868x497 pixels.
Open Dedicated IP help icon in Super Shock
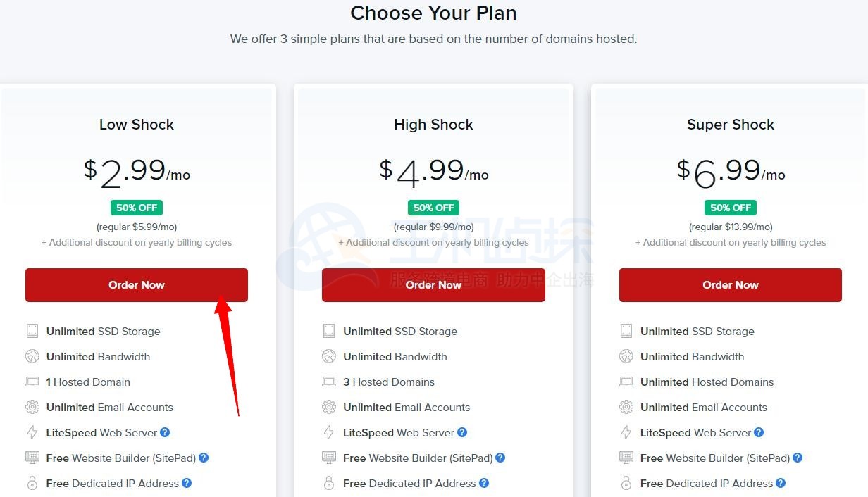point(781,483)
